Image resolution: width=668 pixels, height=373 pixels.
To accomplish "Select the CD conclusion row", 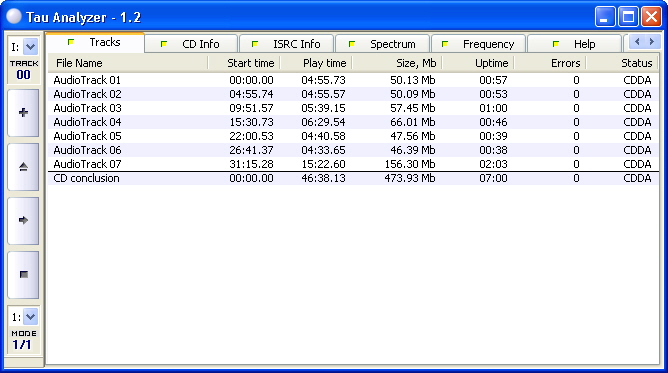I will tap(353, 178).
